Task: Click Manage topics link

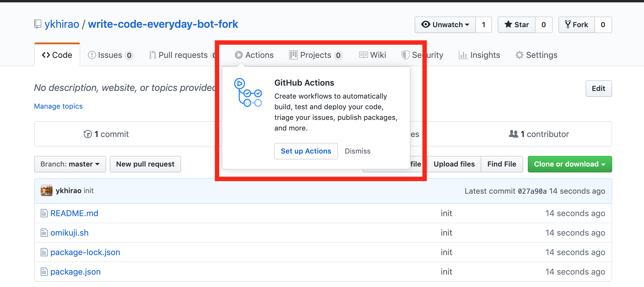Action: point(58,106)
